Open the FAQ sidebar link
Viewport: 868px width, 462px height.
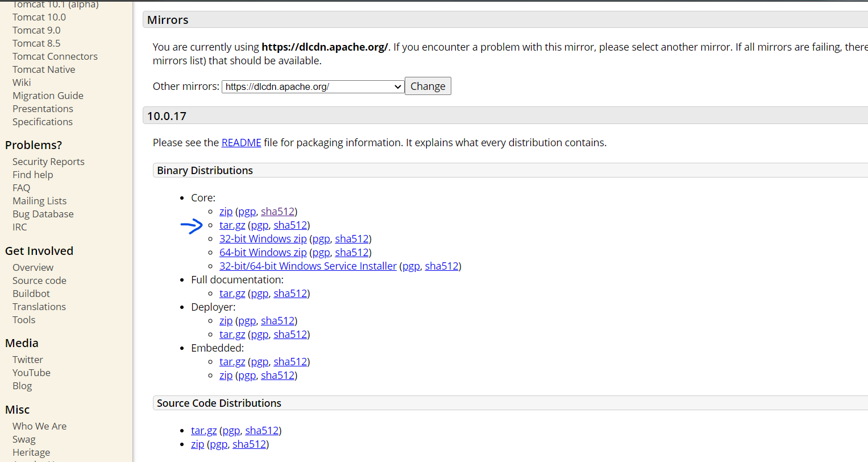pyautogui.click(x=22, y=188)
